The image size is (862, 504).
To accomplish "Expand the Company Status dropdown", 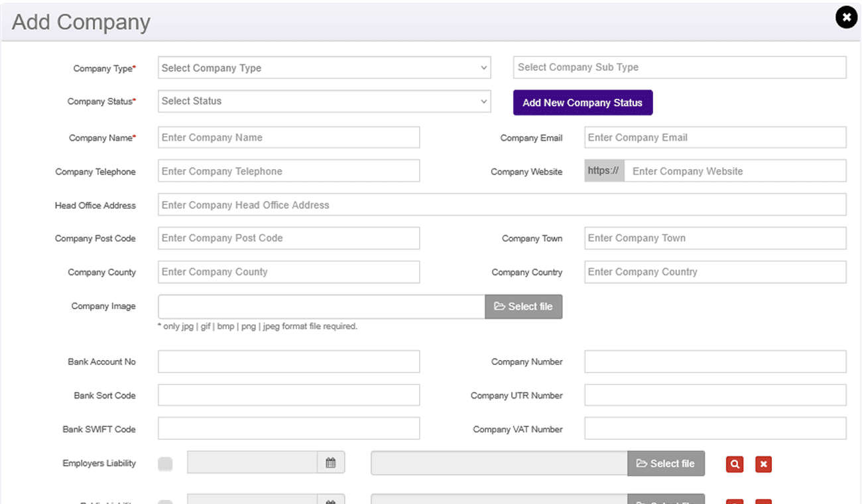I will pyautogui.click(x=324, y=101).
